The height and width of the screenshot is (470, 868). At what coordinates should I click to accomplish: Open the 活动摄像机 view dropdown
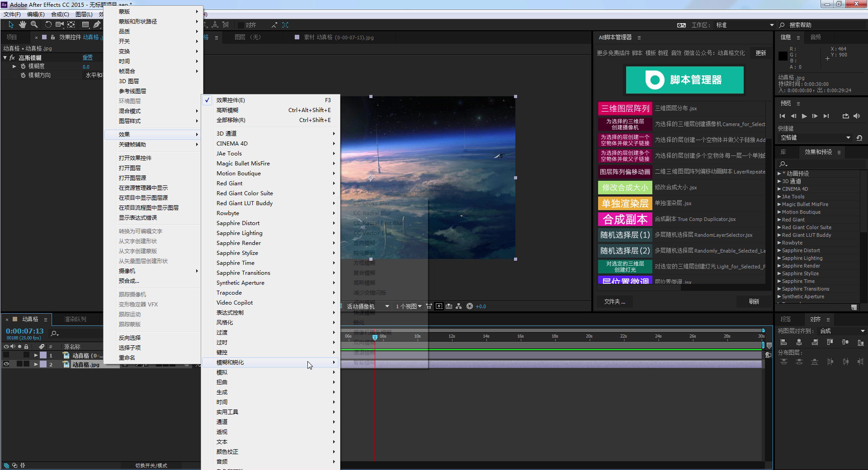368,306
